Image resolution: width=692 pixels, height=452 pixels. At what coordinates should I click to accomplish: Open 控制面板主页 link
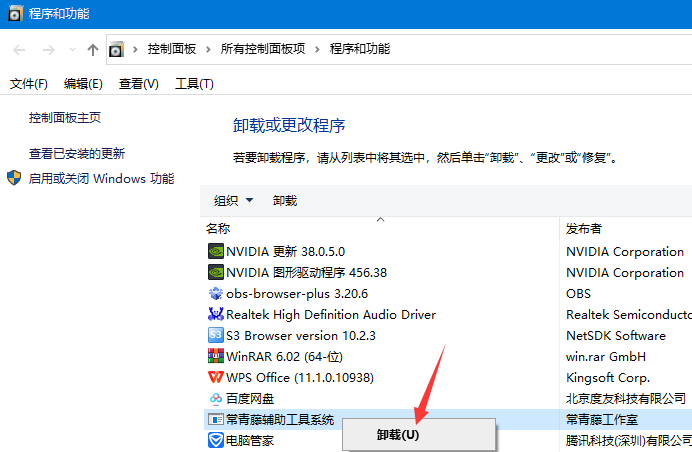click(x=65, y=117)
